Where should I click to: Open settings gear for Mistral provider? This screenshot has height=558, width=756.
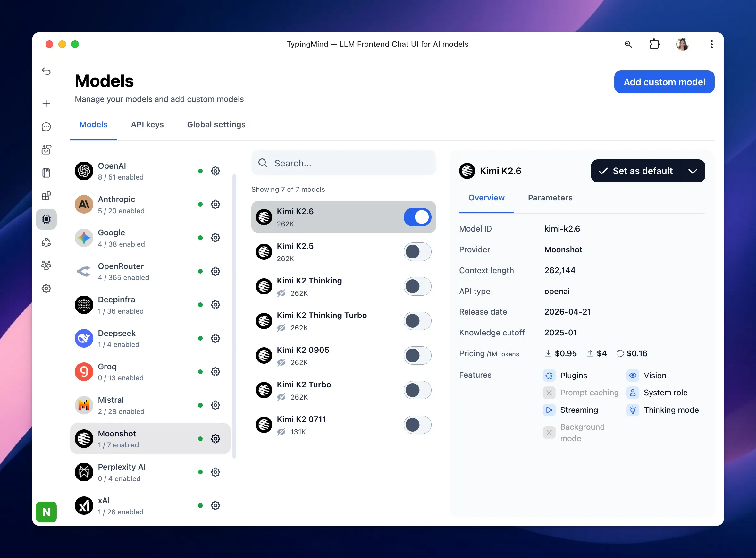(215, 405)
